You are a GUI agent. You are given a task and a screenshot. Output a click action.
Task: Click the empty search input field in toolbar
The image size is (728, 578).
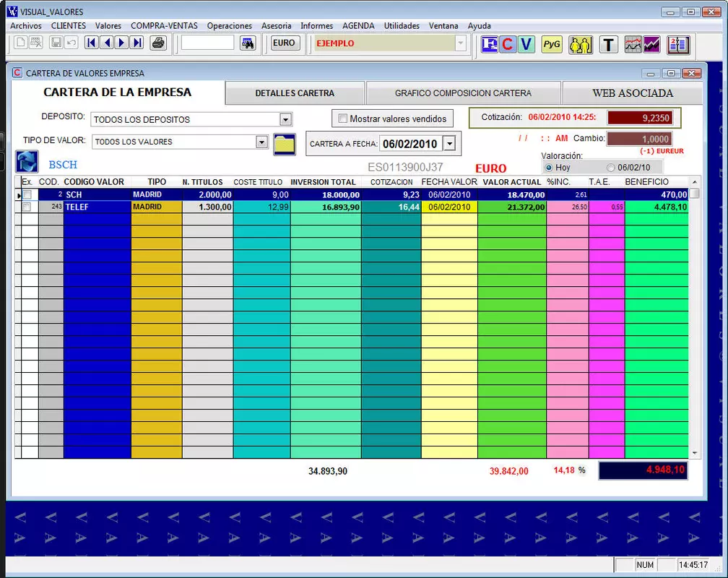[x=207, y=43]
